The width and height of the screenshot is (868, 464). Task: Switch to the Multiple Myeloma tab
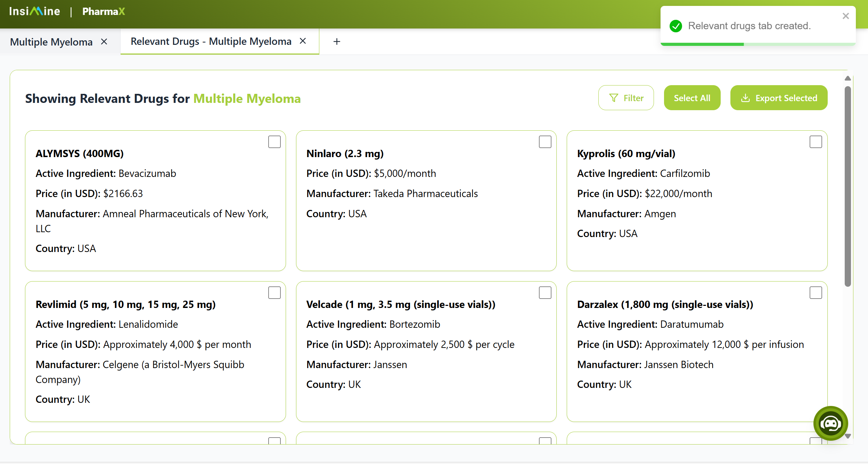51,42
